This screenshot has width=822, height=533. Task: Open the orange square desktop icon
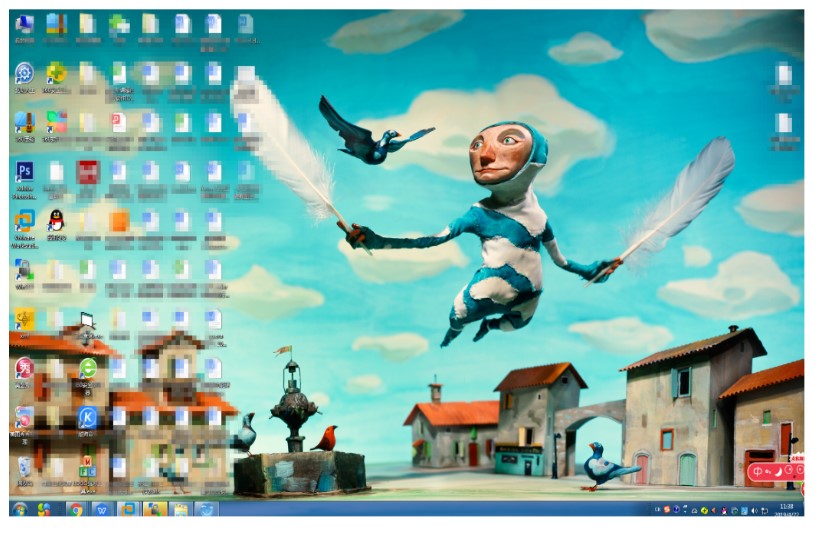(119, 224)
